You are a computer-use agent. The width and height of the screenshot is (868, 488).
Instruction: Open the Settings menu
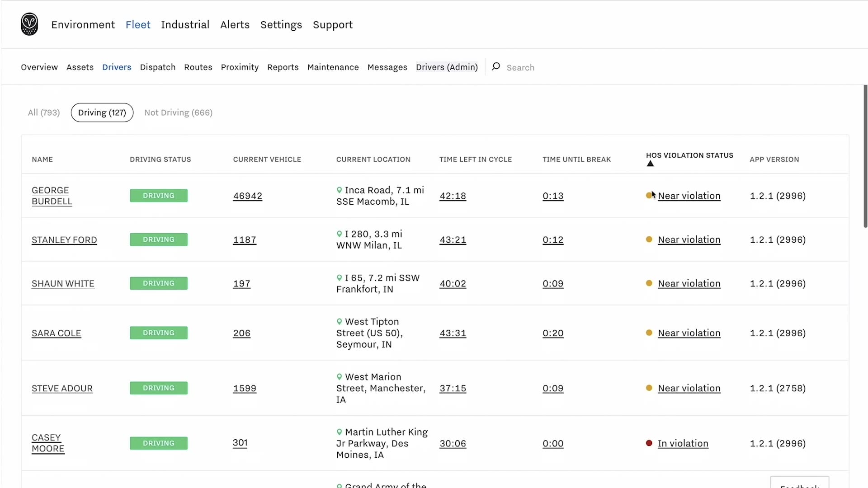(x=281, y=24)
